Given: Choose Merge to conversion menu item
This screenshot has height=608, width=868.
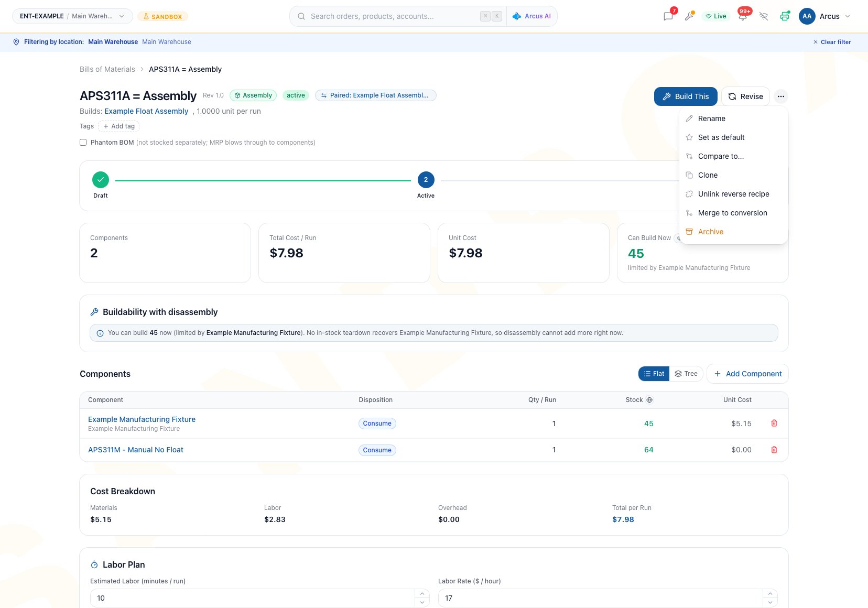Looking at the screenshot, I should click(733, 213).
